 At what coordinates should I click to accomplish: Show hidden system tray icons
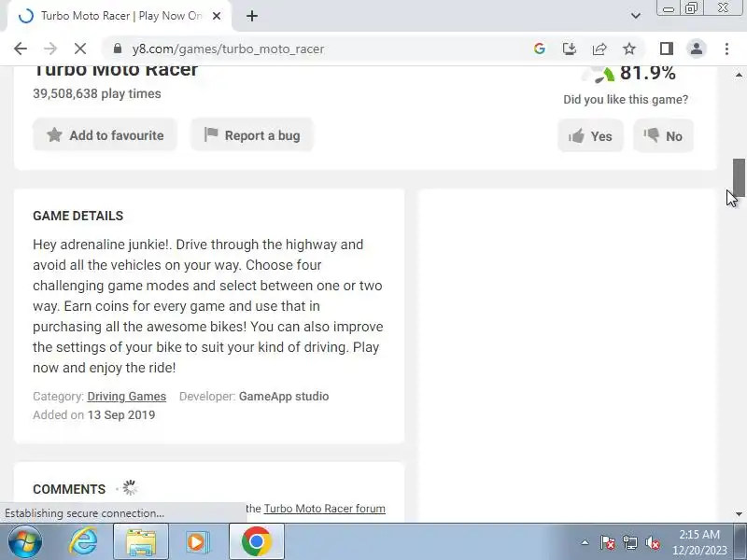click(x=585, y=542)
